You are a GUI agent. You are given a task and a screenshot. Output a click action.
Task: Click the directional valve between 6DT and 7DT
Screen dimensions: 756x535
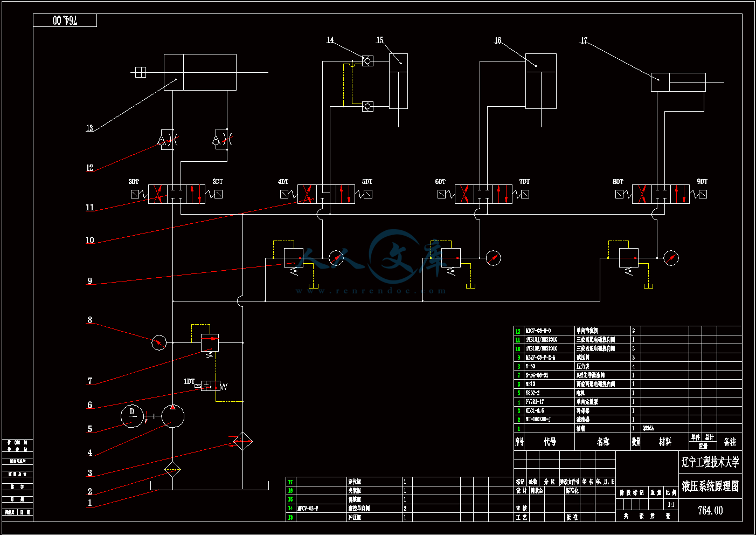point(483,194)
